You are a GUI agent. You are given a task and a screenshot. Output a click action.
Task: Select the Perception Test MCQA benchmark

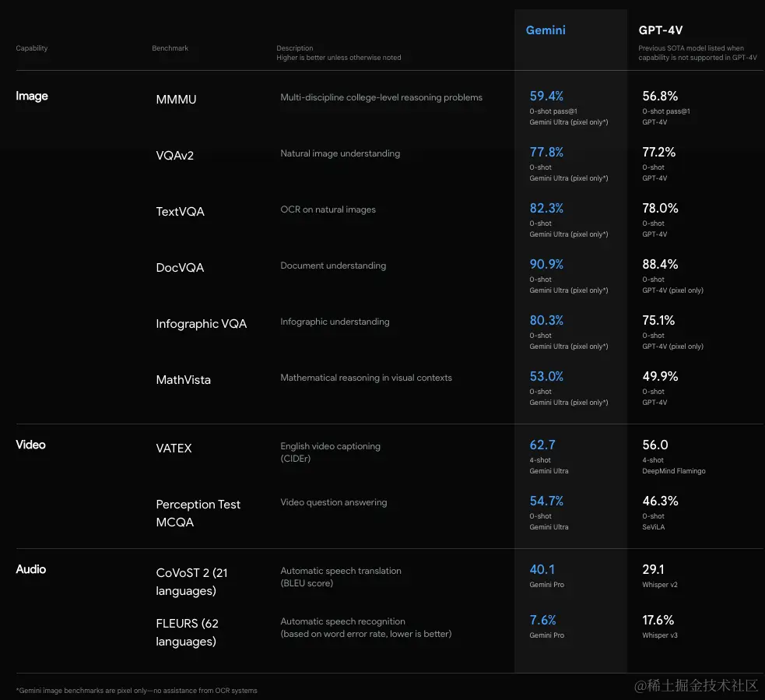[198, 513]
